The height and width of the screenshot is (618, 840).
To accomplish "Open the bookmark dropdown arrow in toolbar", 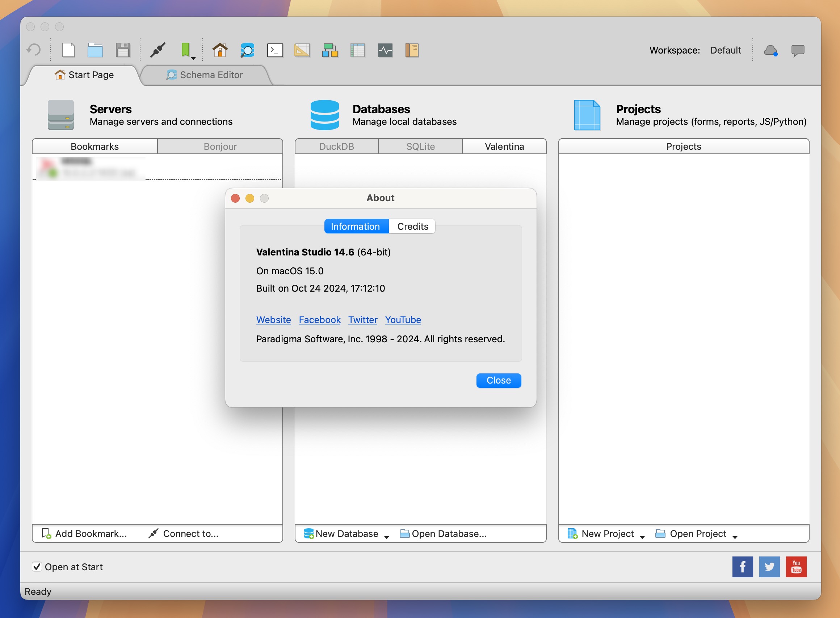I will coord(193,58).
